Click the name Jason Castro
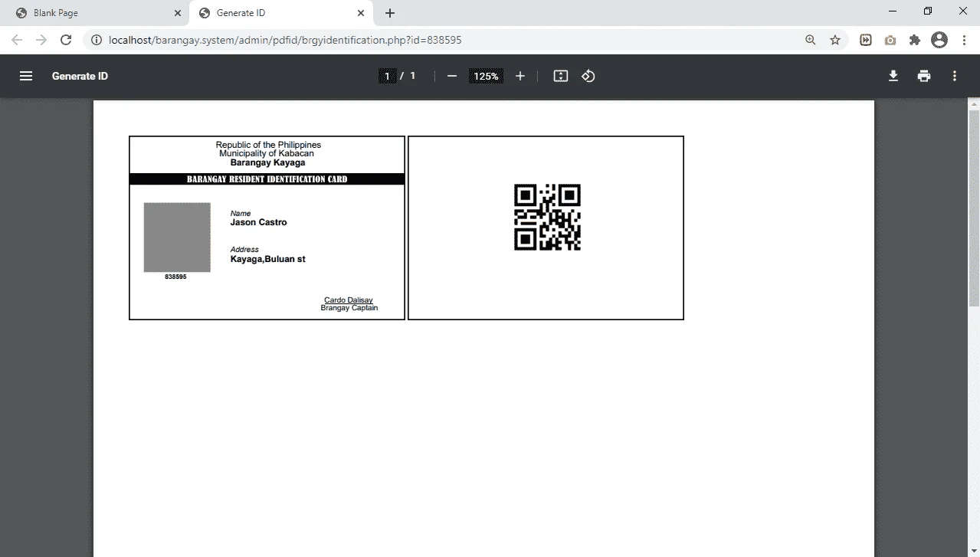The width and height of the screenshot is (980, 557). 259,222
